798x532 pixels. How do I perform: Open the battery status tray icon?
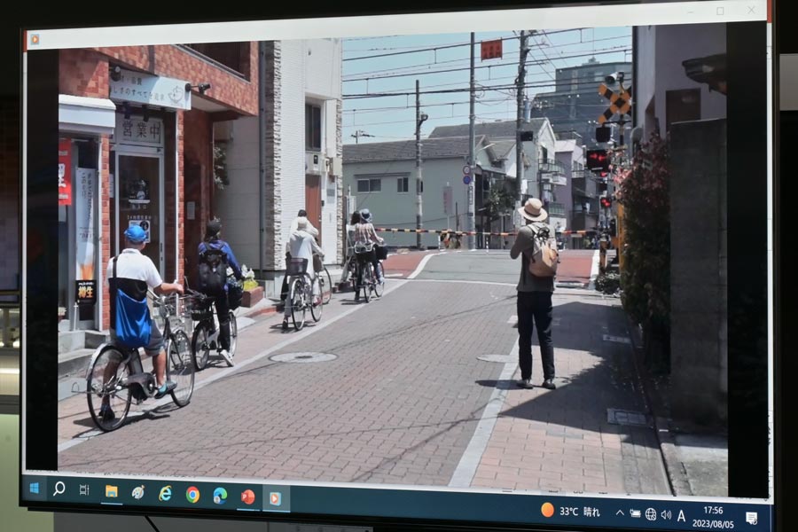coord(635,513)
